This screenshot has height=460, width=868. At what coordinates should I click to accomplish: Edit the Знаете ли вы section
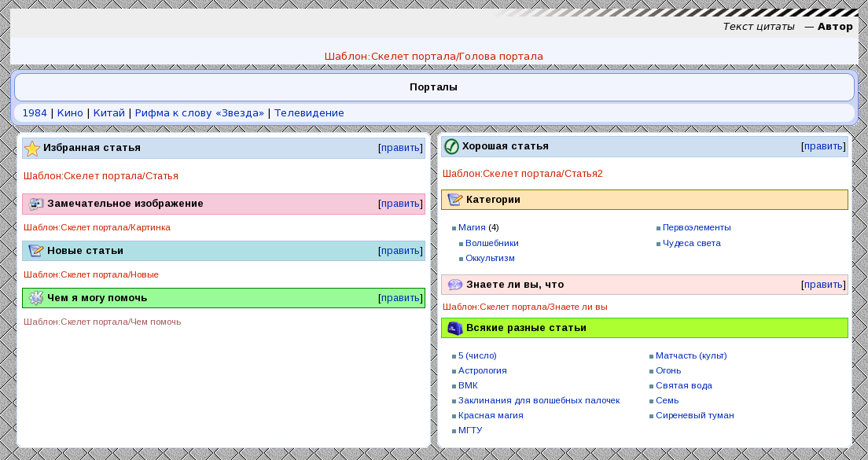click(823, 285)
